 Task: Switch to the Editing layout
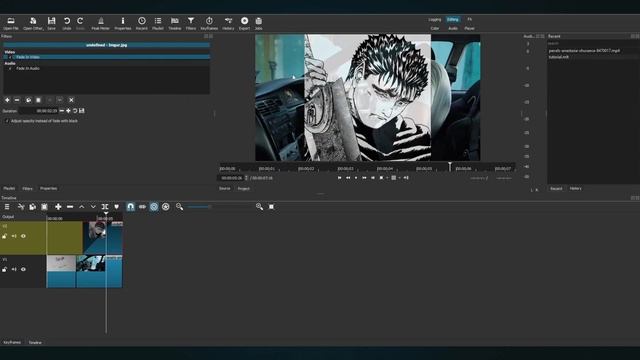pyautogui.click(x=453, y=19)
